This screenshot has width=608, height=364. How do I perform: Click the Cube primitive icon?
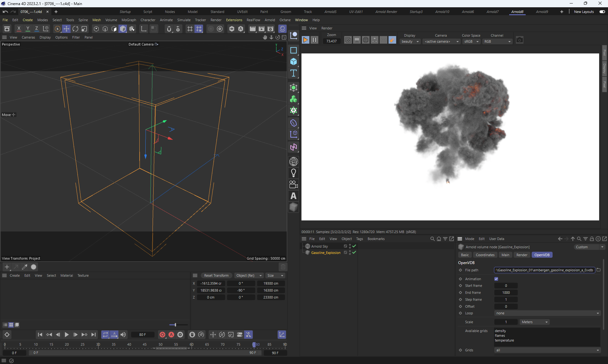coord(294,62)
